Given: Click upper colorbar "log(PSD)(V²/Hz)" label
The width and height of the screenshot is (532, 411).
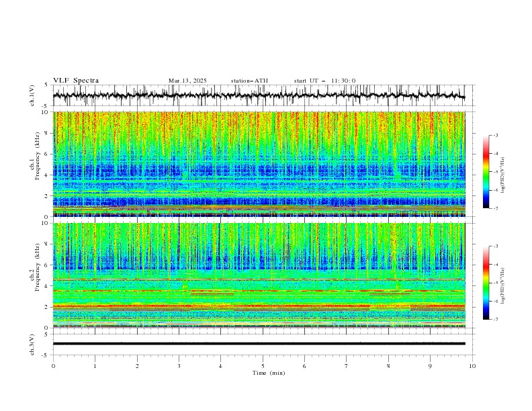Looking at the screenshot, I should 503,175.
